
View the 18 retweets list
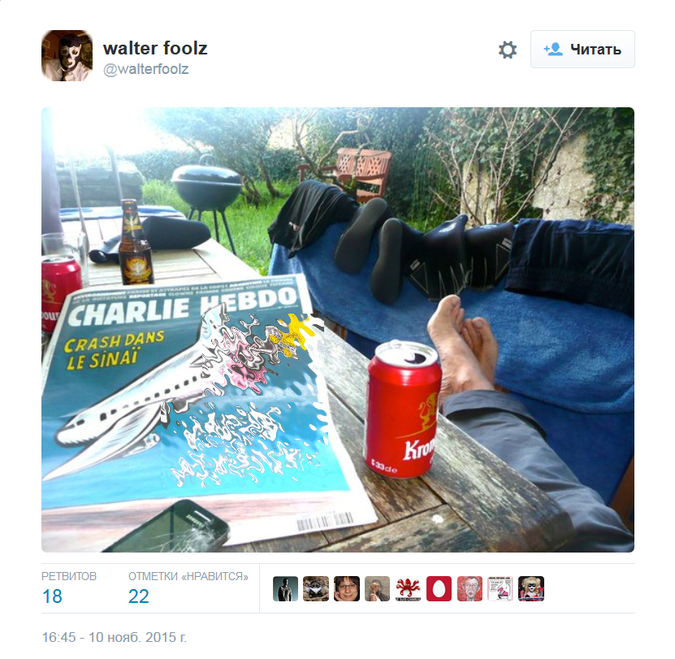click(52, 596)
